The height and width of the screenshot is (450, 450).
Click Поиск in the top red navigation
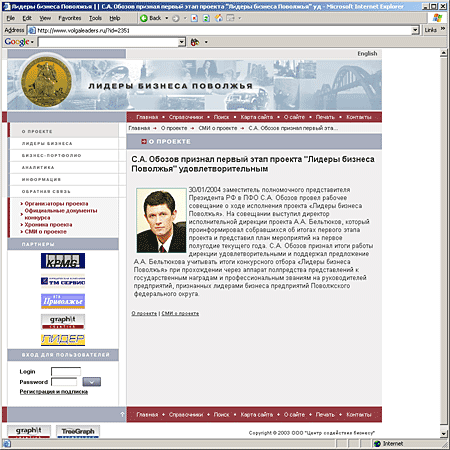[221, 117]
